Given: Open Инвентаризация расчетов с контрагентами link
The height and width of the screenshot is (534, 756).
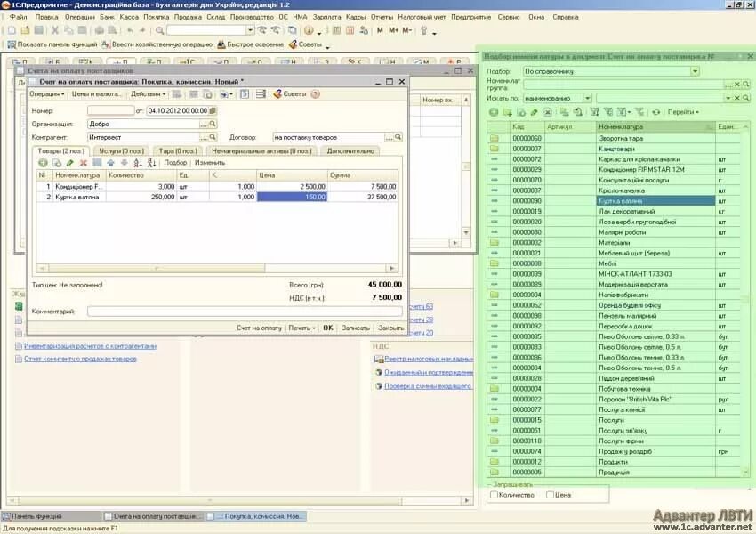Looking at the screenshot, I should 90,346.
